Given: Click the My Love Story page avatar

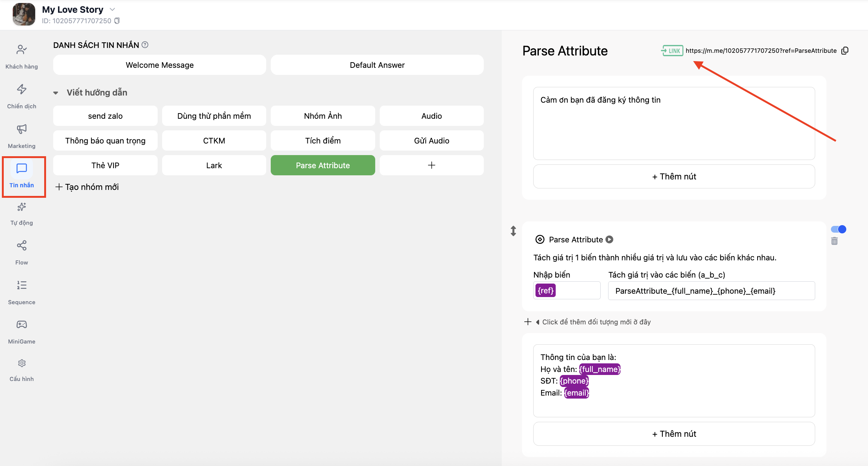Looking at the screenshot, I should (x=24, y=14).
